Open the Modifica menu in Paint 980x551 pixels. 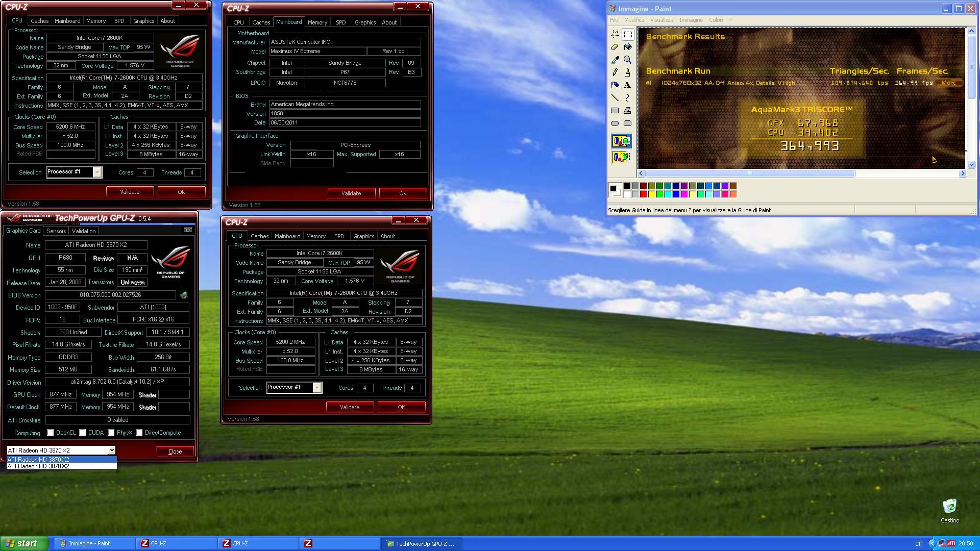tap(634, 20)
